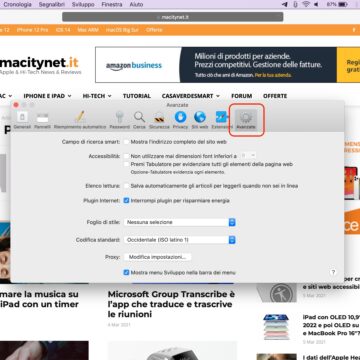
Task: Click the iPhone 12 Pro topic link
Action: (32, 30)
